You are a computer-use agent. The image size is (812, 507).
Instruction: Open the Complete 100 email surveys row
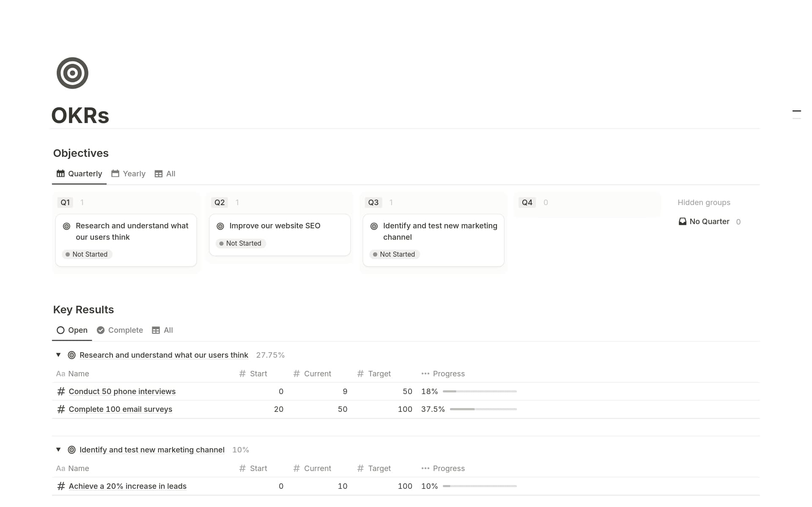[120, 409]
